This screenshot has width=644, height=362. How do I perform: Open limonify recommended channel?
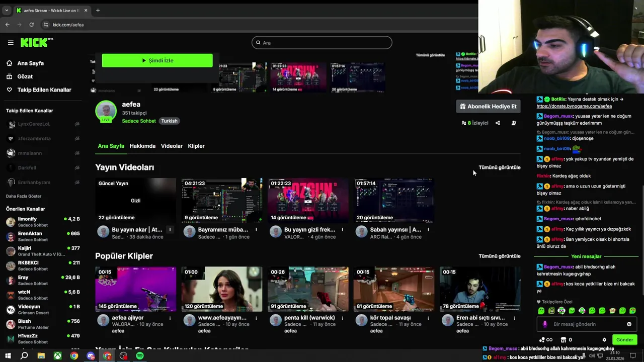point(43,222)
